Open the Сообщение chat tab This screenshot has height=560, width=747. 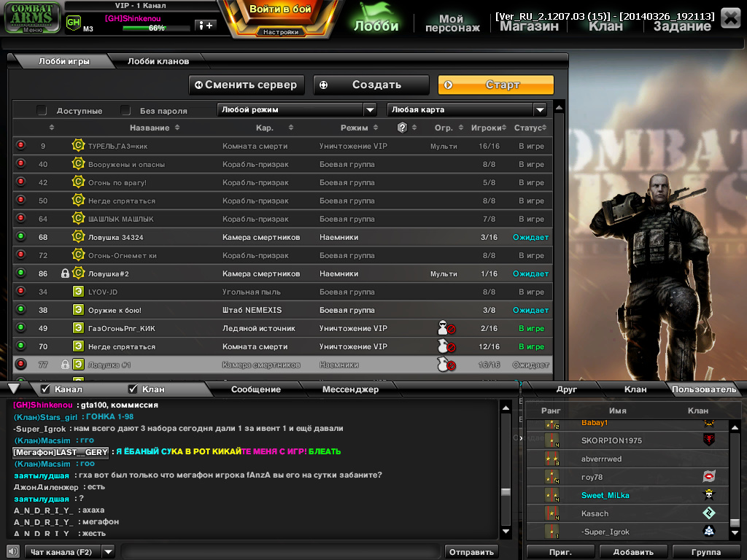click(x=256, y=389)
